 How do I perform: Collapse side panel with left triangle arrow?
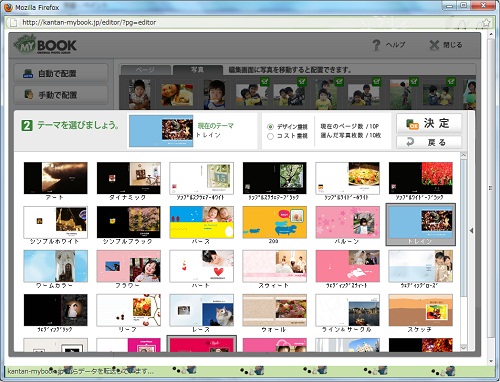click(471, 231)
